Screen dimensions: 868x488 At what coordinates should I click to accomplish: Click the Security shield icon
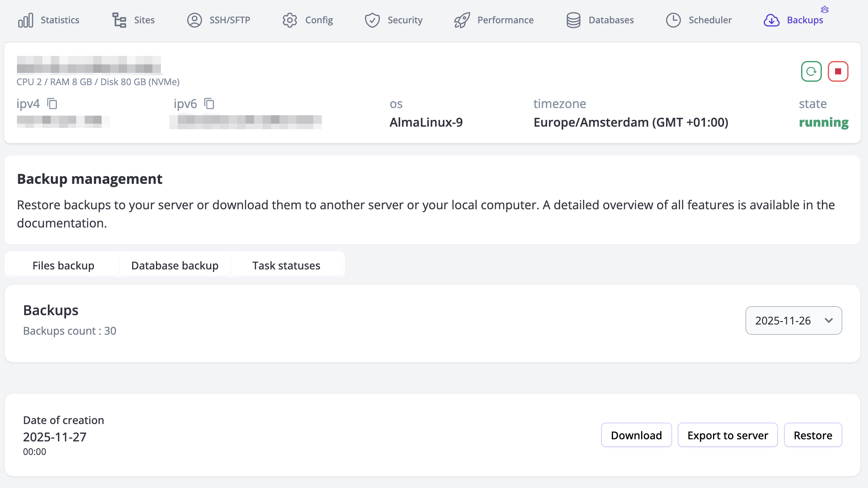tap(372, 20)
